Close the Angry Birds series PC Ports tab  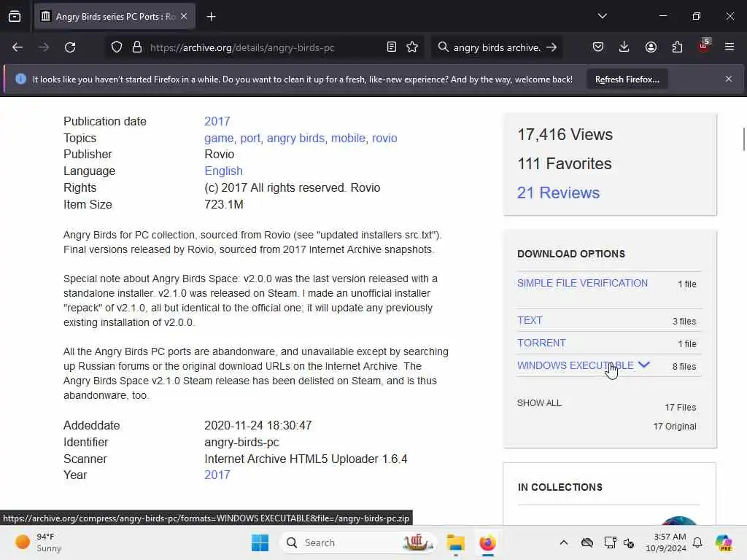click(184, 16)
